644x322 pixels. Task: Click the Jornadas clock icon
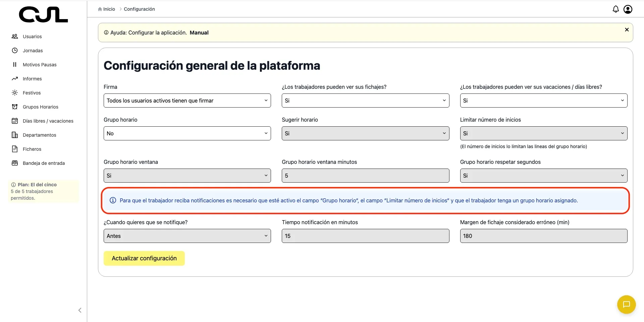(x=15, y=51)
